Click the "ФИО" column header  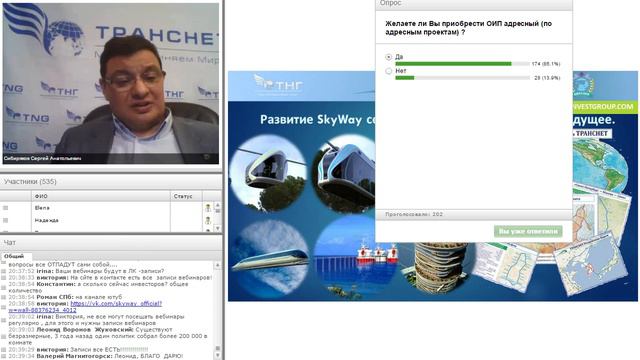point(101,196)
